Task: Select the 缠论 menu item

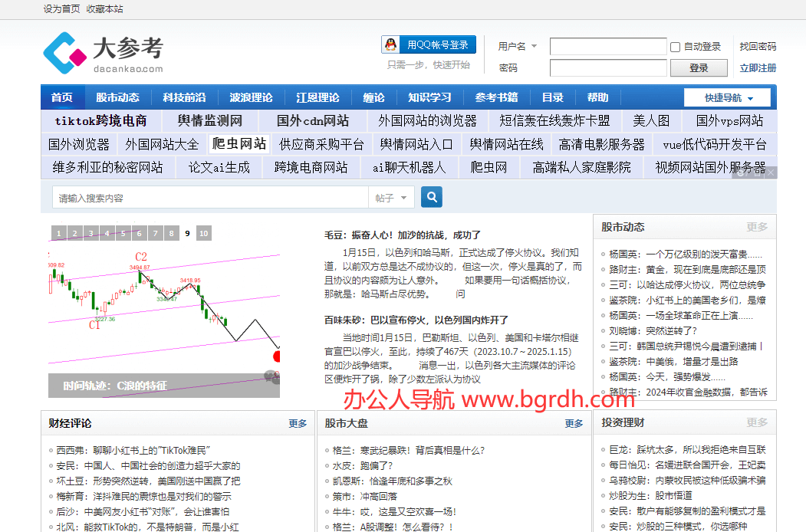Action: click(373, 97)
